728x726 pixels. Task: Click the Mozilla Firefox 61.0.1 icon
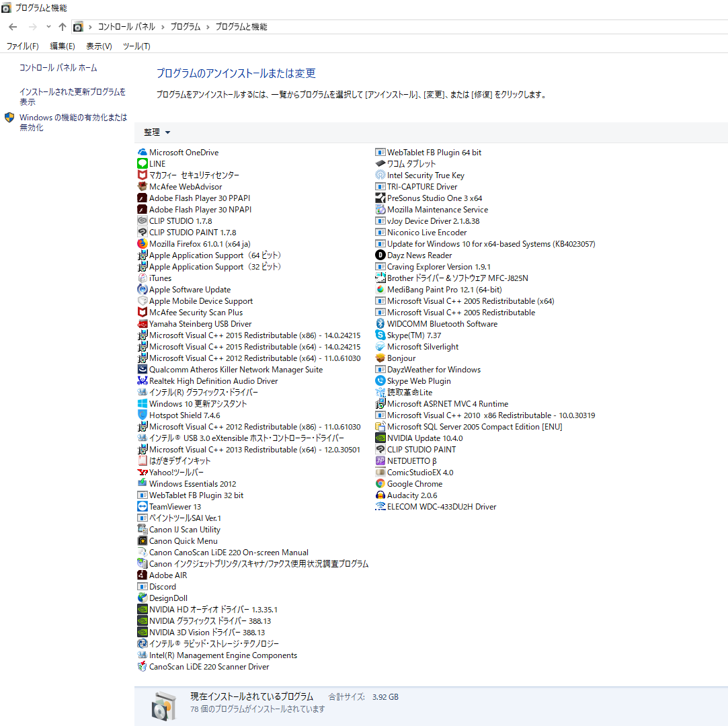click(x=143, y=244)
